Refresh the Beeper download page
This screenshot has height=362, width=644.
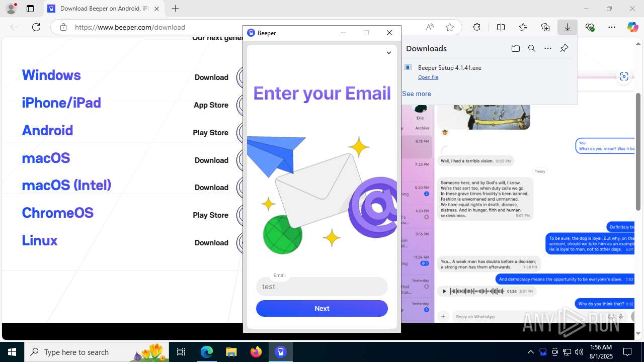click(36, 27)
